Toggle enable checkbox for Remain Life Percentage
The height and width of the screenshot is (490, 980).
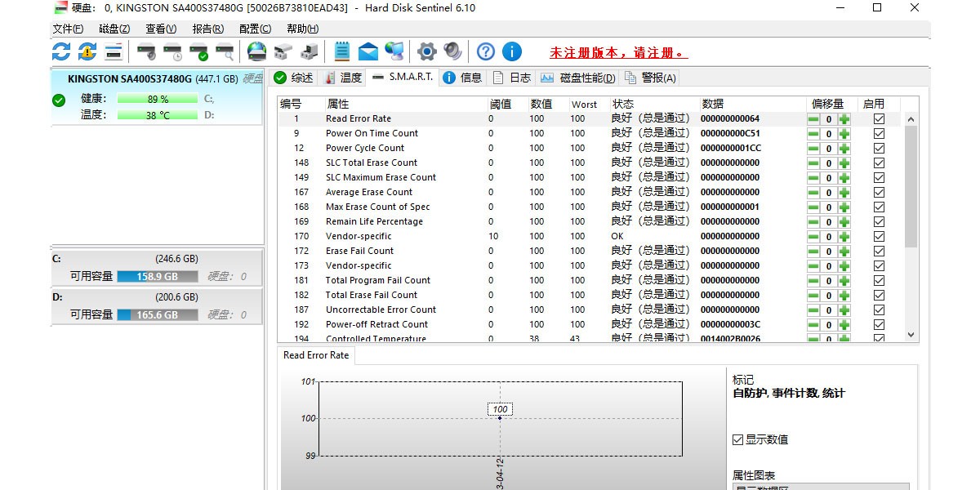pyautogui.click(x=879, y=221)
